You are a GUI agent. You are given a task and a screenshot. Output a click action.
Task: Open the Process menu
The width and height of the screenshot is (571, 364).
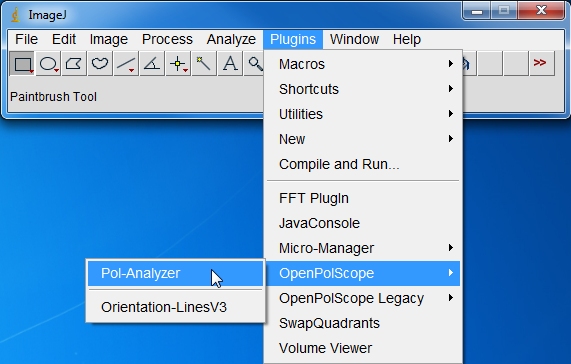pos(167,39)
